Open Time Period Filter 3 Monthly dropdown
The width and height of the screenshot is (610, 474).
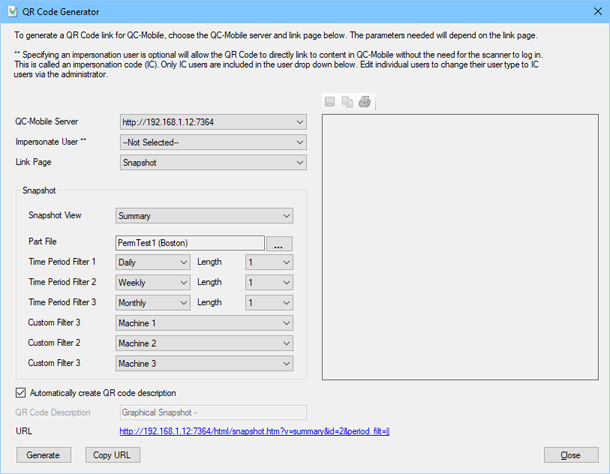[x=153, y=303]
